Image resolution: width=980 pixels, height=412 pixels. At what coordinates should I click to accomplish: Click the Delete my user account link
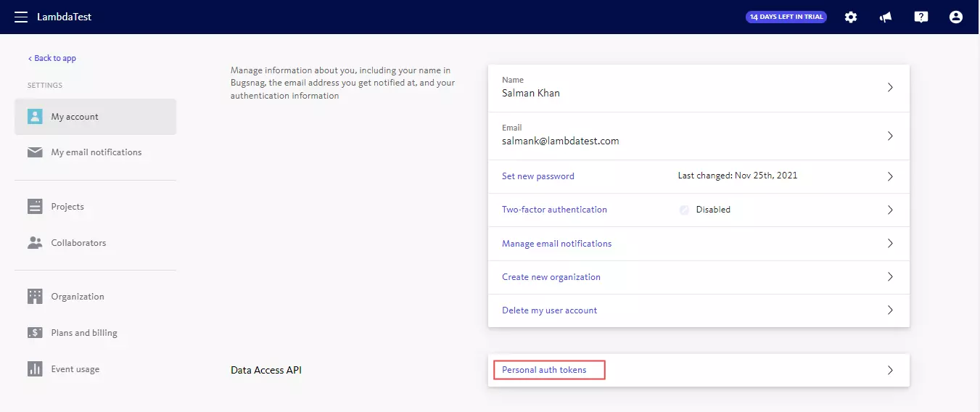(549, 310)
